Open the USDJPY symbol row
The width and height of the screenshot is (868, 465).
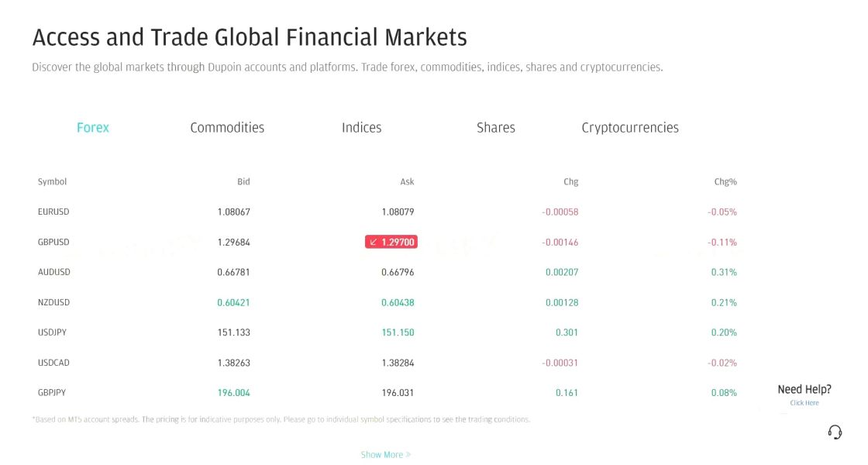tap(387, 332)
